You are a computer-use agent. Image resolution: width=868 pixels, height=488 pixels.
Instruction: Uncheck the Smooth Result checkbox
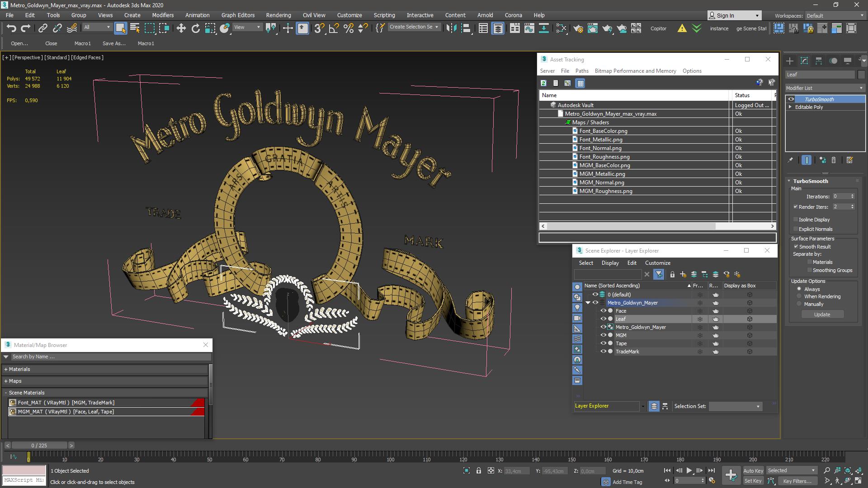pyautogui.click(x=796, y=247)
